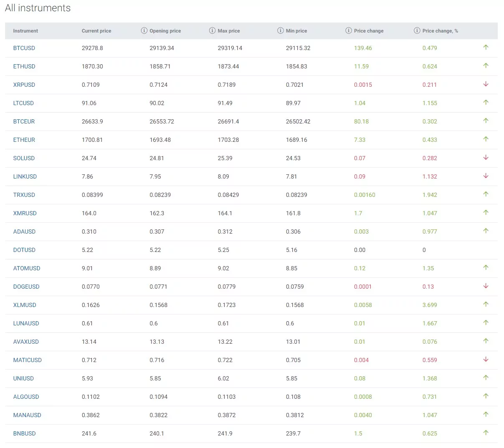
Task: Click the info icon beside Price change, %
Action: pyautogui.click(x=417, y=30)
